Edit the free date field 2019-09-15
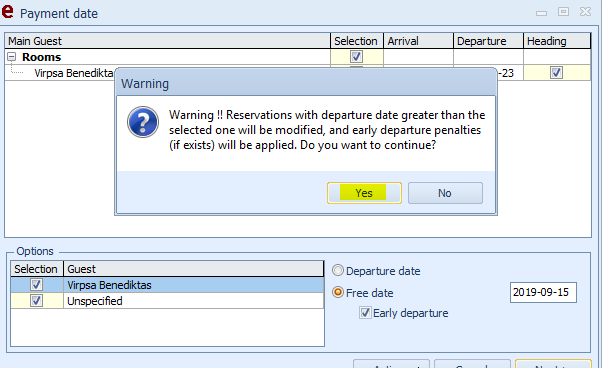 pyautogui.click(x=543, y=292)
